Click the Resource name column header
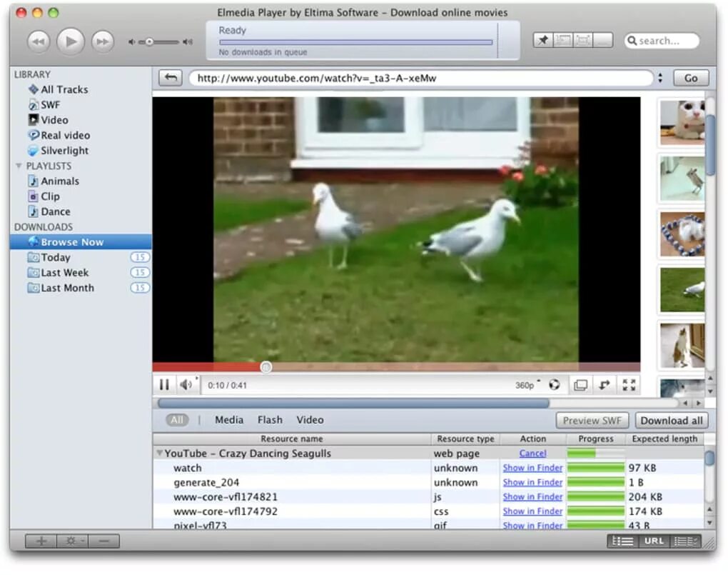The width and height of the screenshot is (728, 575). (x=292, y=439)
